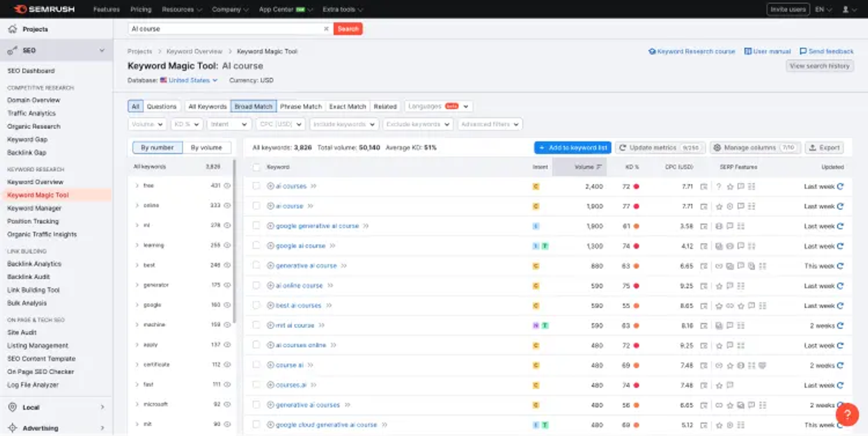Open SERP view icon for 'ai courses' row
This screenshot has width=868, height=436.
coord(704,187)
